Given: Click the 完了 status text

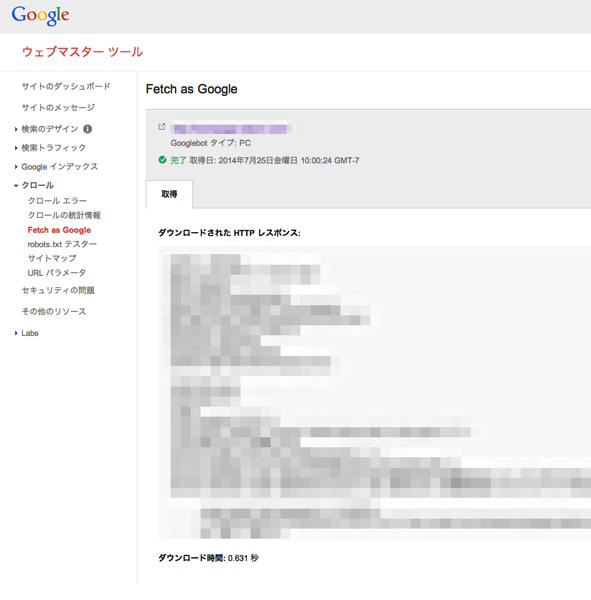Looking at the screenshot, I should pyautogui.click(x=178, y=160).
